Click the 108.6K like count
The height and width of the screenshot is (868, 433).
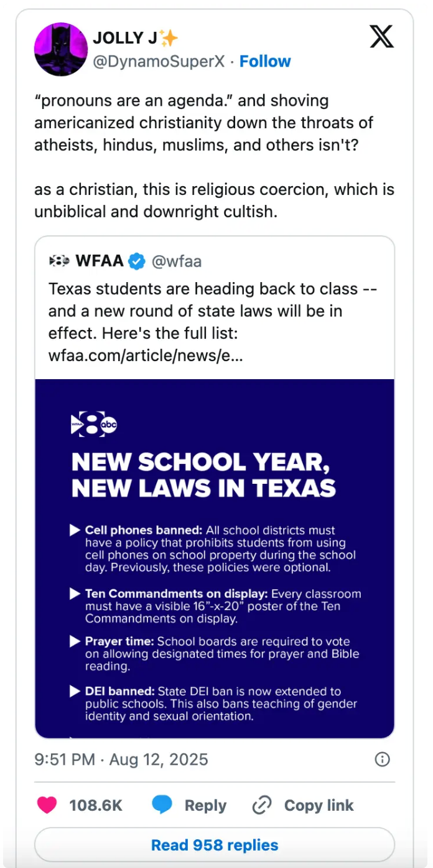click(x=96, y=805)
